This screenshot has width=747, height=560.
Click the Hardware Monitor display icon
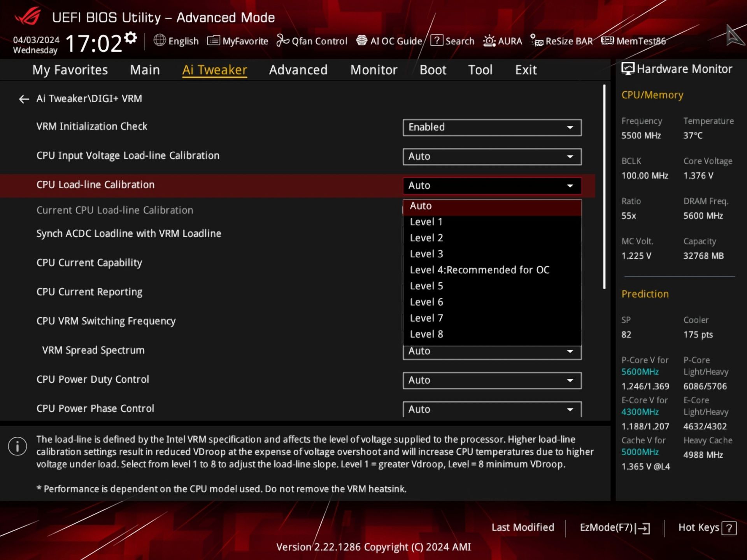(628, 69)
